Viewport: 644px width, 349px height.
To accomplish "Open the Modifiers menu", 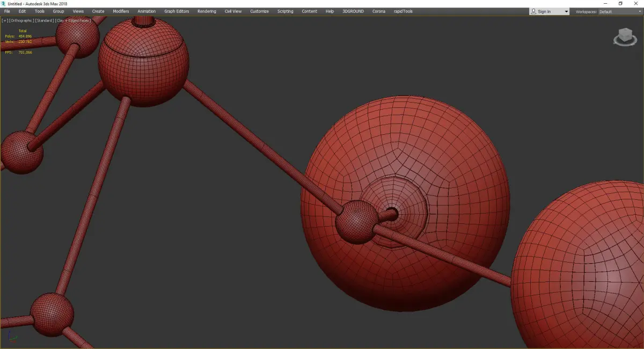I will [x=121, y=11].
